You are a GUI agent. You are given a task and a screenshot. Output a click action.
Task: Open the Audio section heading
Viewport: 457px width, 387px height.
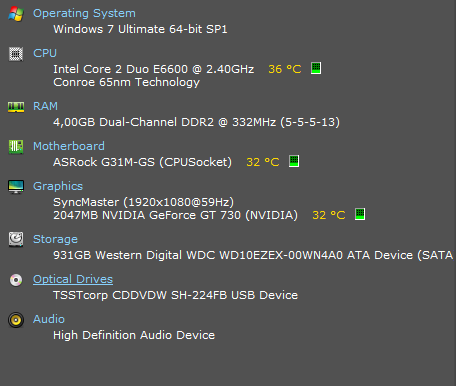tap(49, 319)
